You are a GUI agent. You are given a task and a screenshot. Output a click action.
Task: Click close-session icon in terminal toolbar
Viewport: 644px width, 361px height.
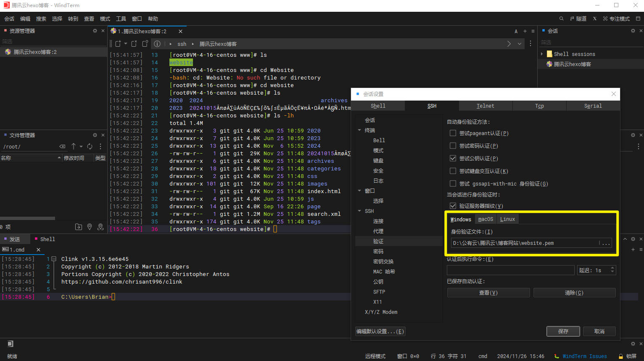[x=134, y=44]
